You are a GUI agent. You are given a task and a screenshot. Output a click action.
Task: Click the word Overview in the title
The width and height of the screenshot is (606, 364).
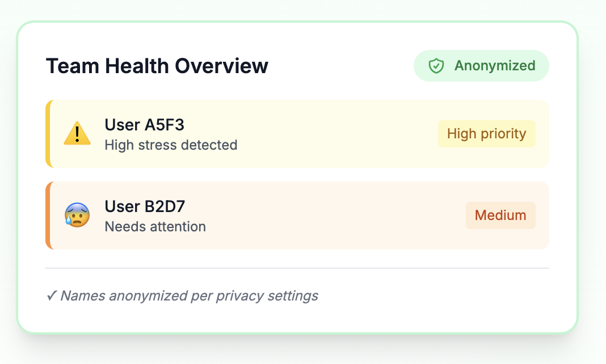point(221,66)
